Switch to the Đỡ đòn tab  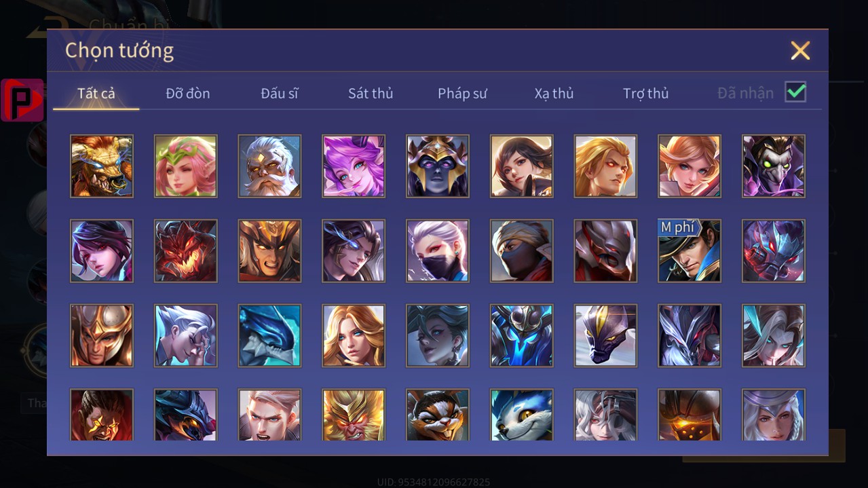(188, 94)
